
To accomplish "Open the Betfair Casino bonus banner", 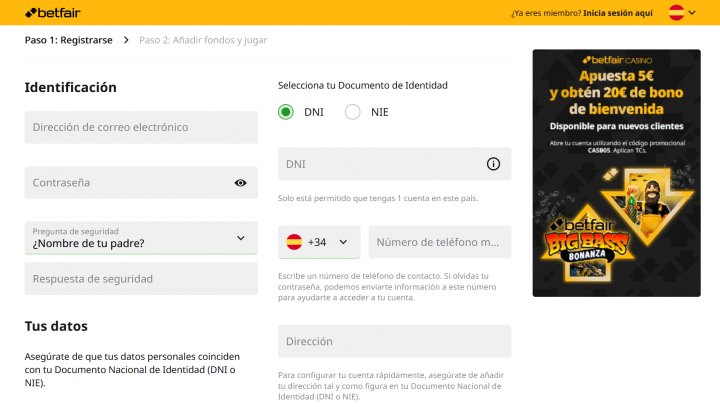I will pos(617,173).
